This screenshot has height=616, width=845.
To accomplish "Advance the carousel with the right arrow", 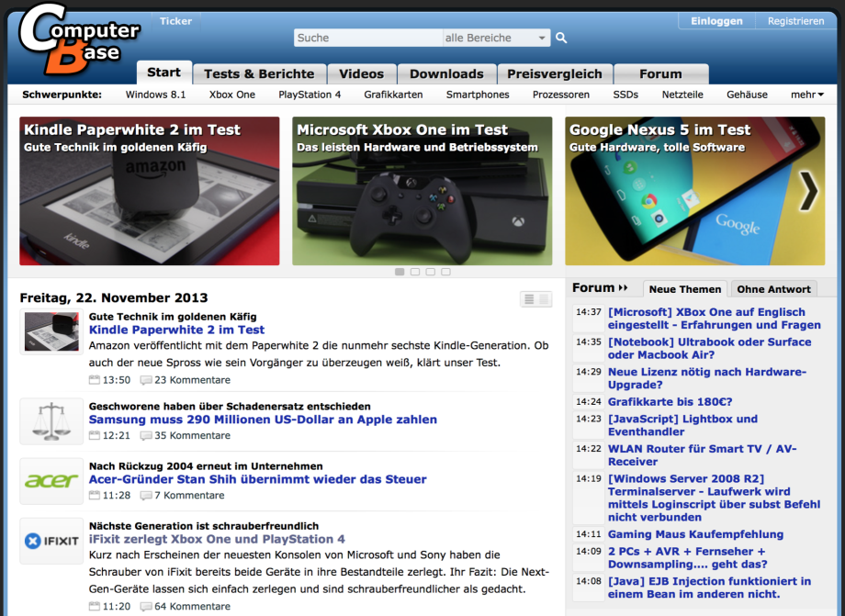I will tap(808, 191).
